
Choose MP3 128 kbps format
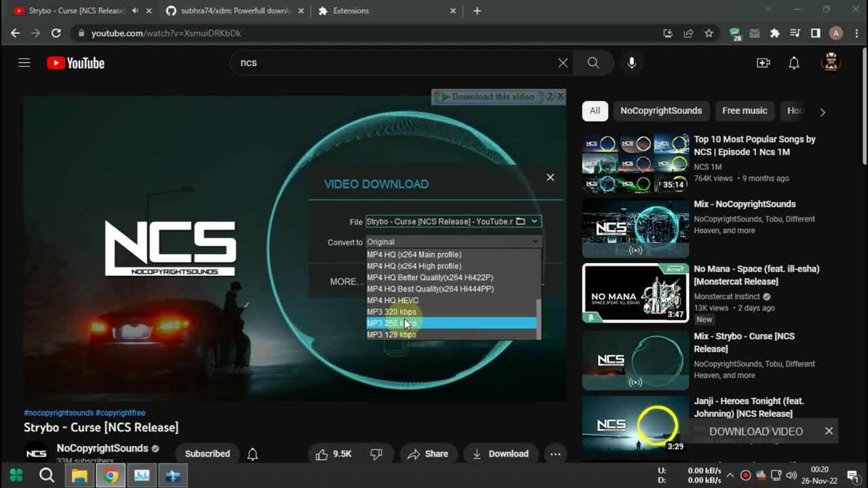[451, 335]
